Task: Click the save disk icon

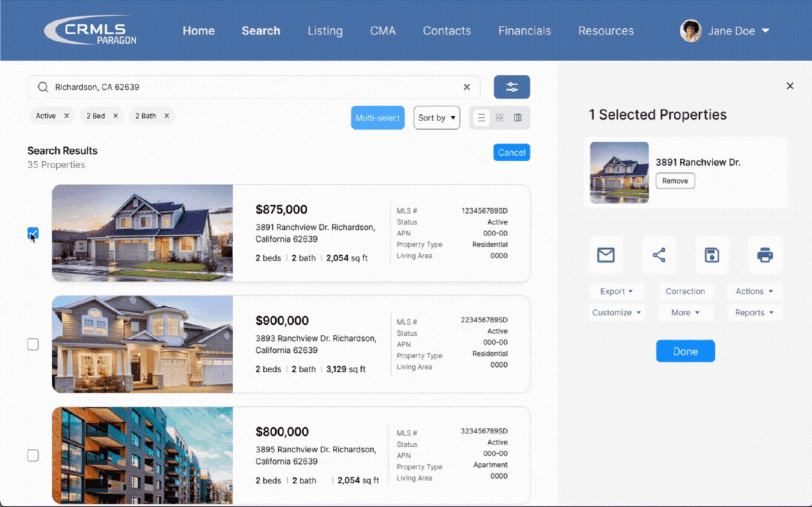Action: [x=712, y=255]
